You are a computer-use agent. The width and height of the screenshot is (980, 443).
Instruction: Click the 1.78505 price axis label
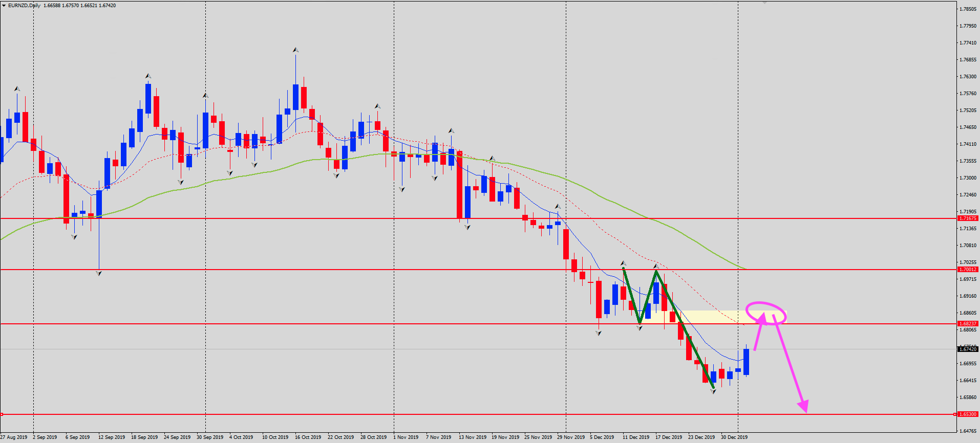coord(968,9)
